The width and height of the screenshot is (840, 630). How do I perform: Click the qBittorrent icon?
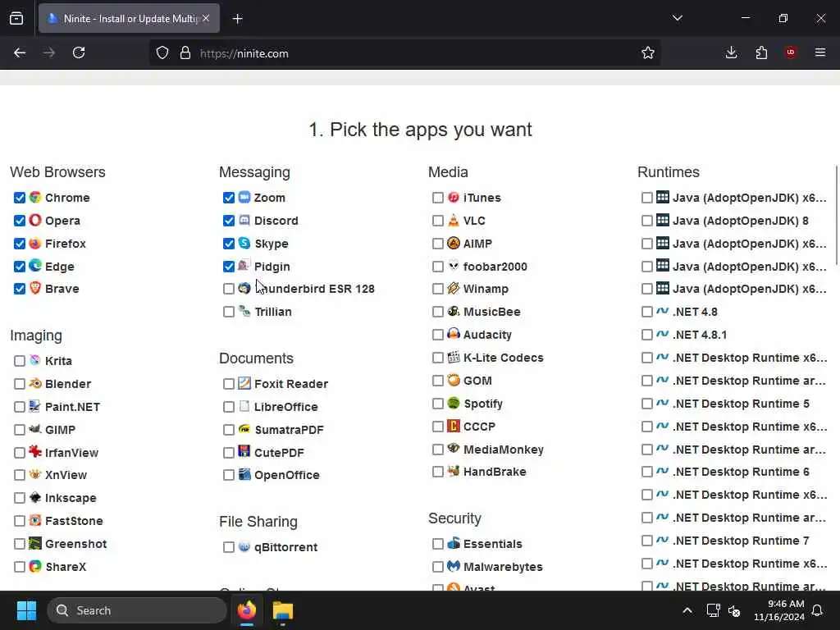click(x=244, y=547)
